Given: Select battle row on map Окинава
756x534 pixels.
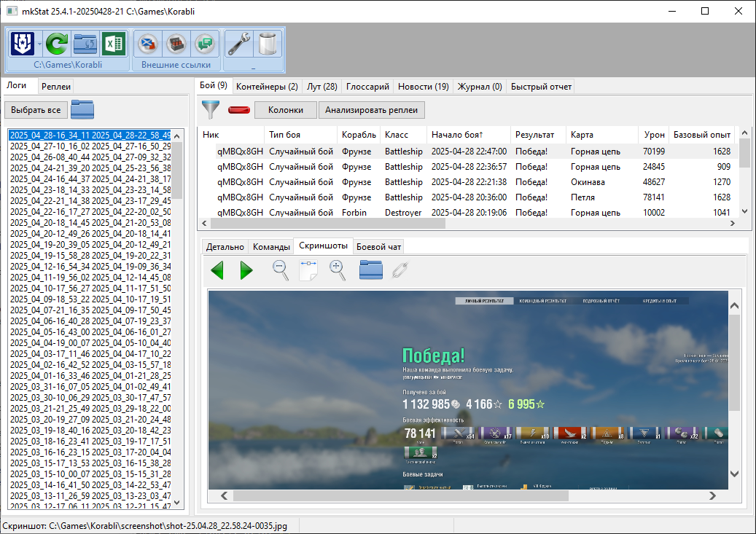Looking at the screenshot, I should tap(467, 182).
